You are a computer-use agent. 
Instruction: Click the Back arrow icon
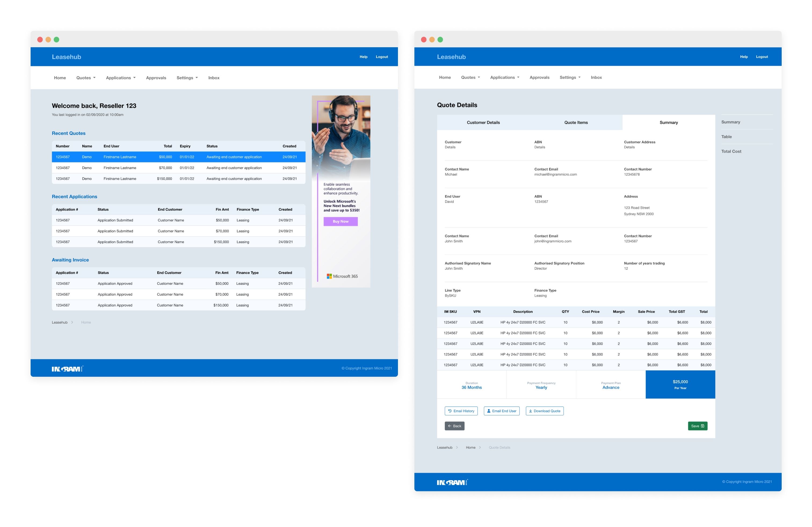tap(450, 426)
